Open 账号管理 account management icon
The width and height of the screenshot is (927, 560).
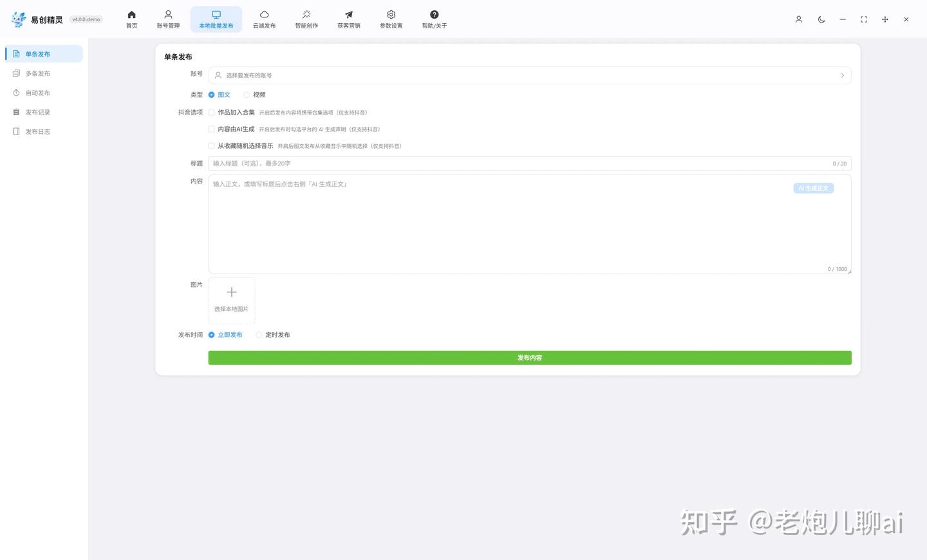168,14
